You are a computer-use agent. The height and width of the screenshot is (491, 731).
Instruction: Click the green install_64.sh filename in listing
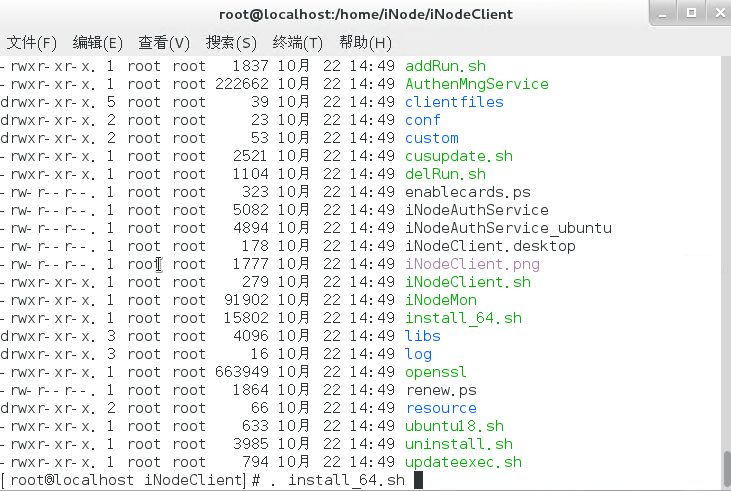[x=463, y=318]
